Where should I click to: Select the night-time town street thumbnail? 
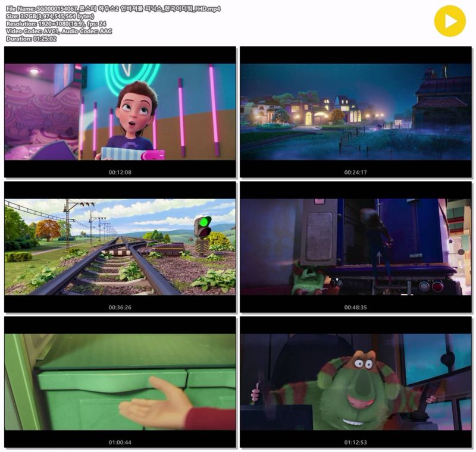(355, 112)
